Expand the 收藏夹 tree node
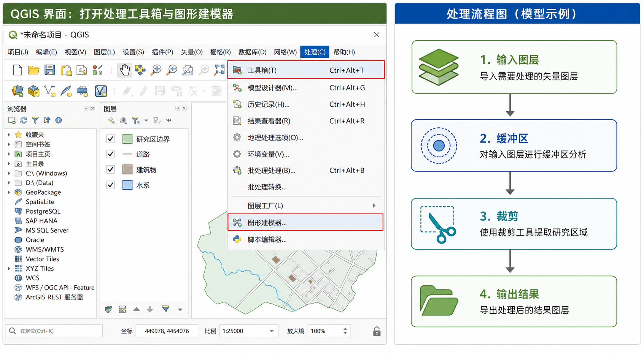The height and width of the screenshot is (353, 644). (x=9, y=135)
